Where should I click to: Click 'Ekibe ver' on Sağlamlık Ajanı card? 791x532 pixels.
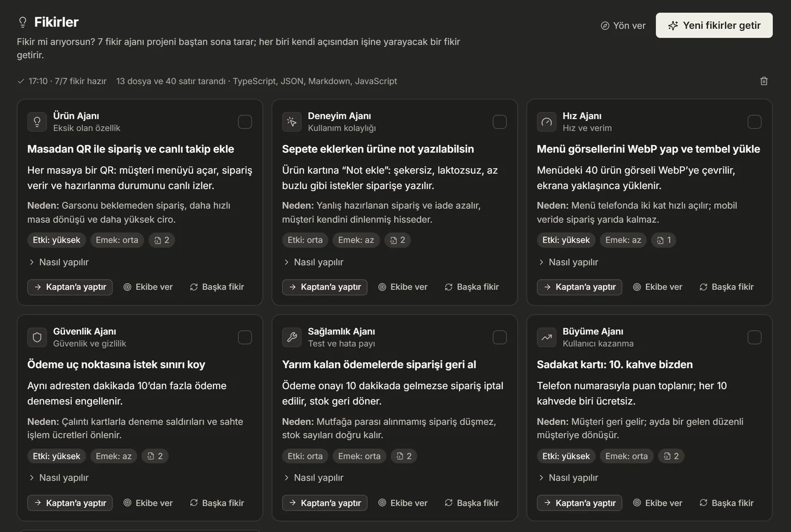click(x=403, y=503)
